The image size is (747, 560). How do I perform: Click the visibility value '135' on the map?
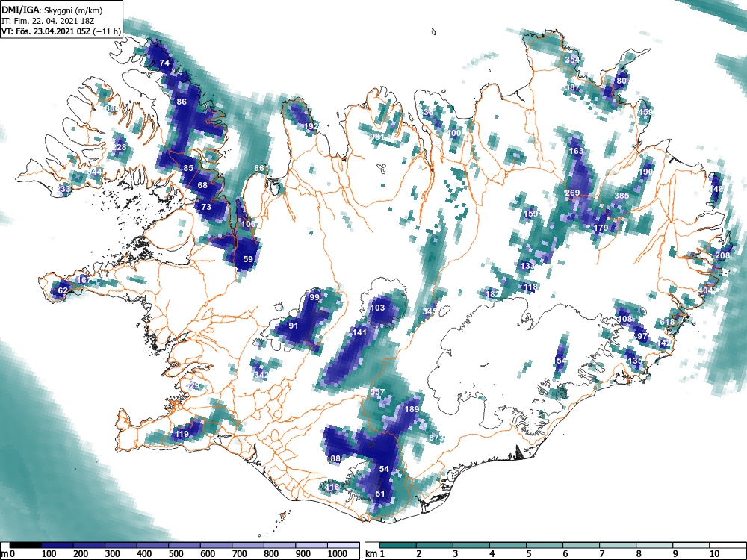click(x=635, y=361)
